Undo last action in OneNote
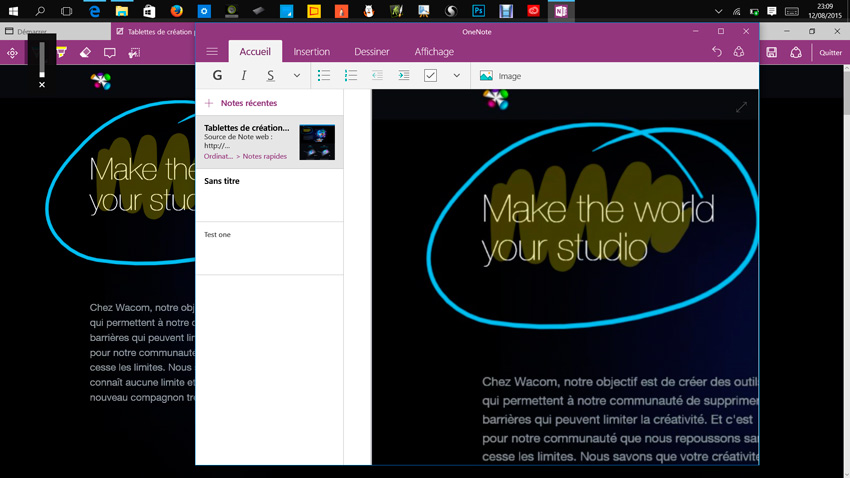The image size is (850, 478). 717,51
